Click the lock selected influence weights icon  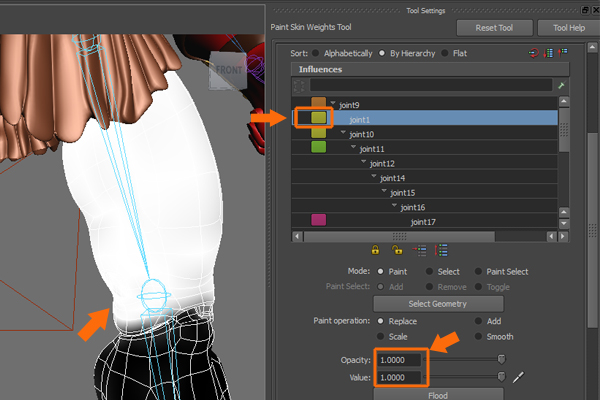(x=375, y=250)
